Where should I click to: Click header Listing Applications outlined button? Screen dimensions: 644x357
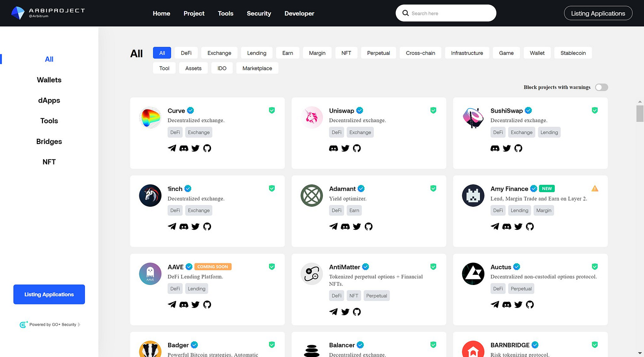click(x=598, y=13)
